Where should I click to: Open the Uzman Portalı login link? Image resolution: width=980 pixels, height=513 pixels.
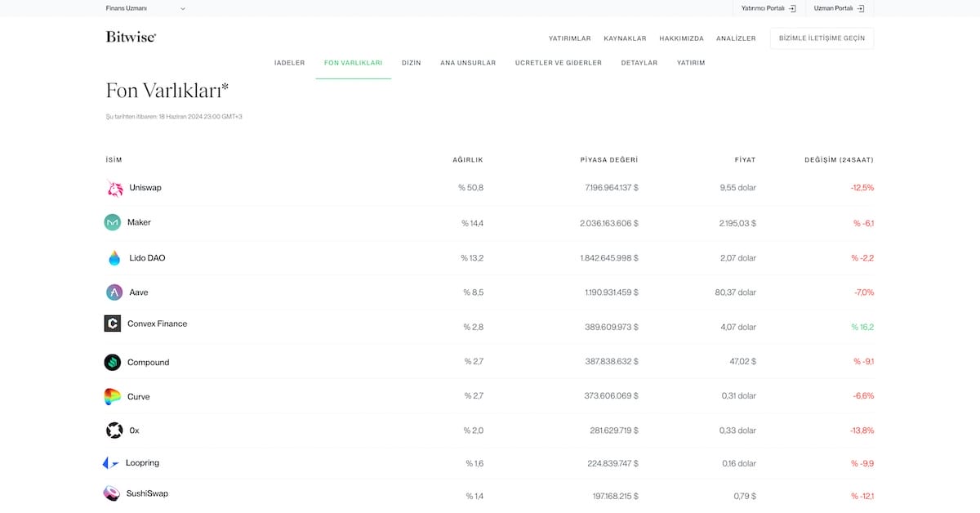[x=839, y=8]
